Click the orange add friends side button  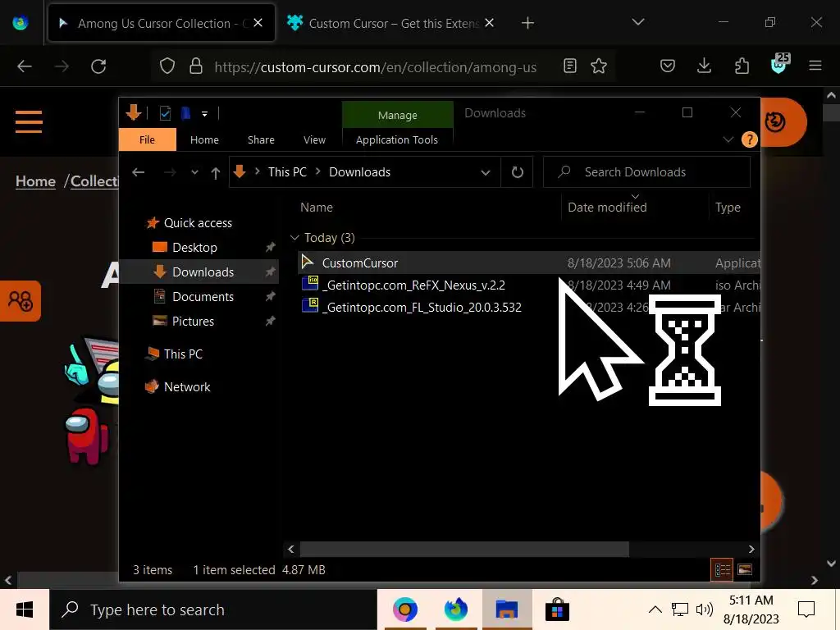coord(21,301)
